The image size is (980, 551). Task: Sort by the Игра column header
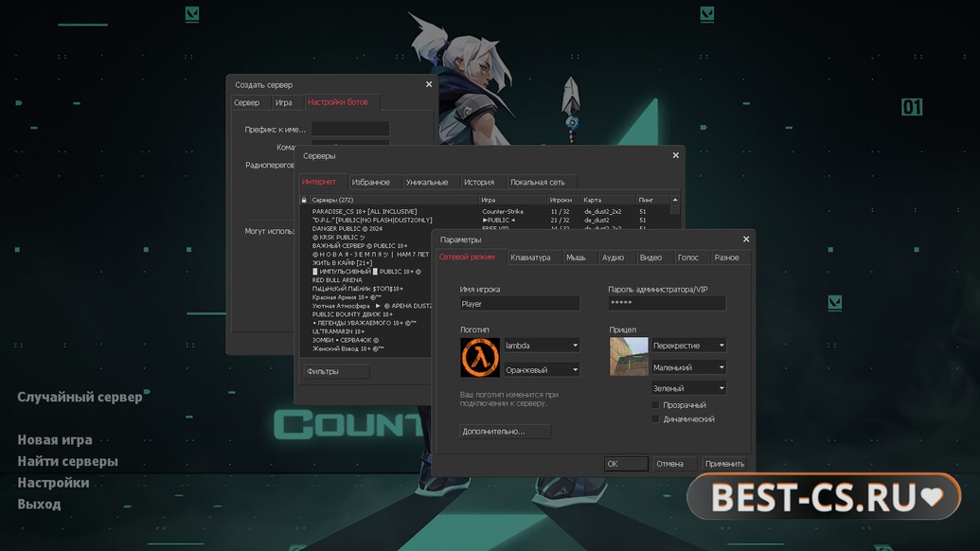point(512,200)
